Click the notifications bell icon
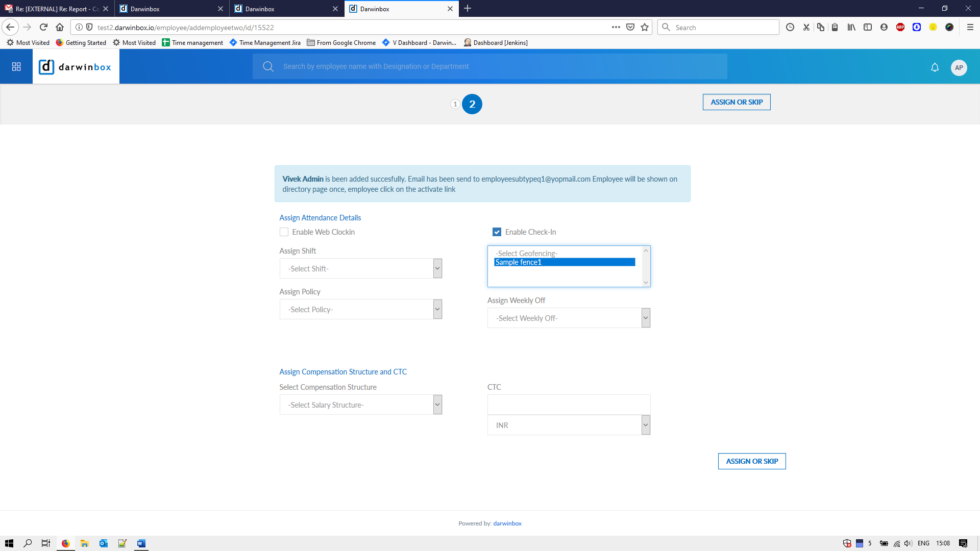The height and width of the screenshot is (551, 980). click(x=935, y=67)
